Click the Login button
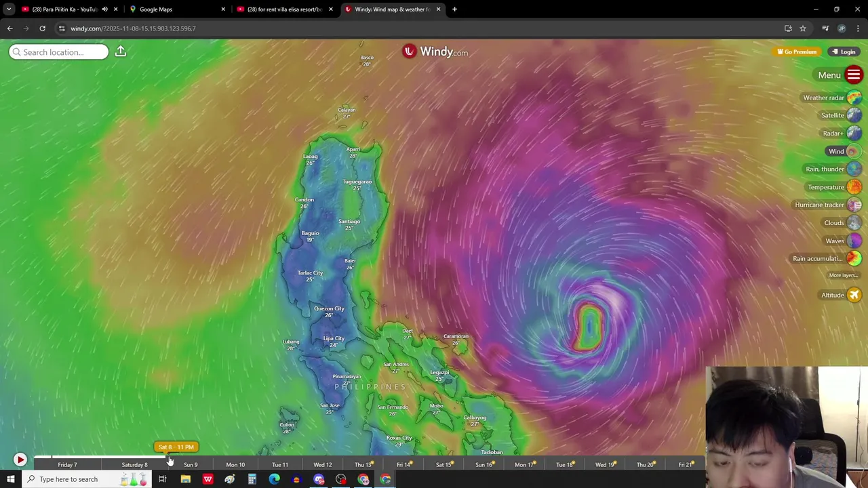Image resolution: width=868 pixels, height=488 pixels. pos(844,52)
